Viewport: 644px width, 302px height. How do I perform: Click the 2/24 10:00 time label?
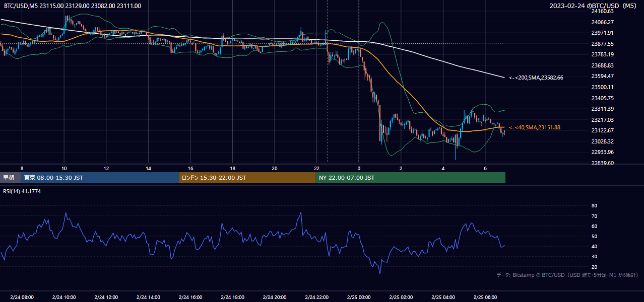click(64, 297)
